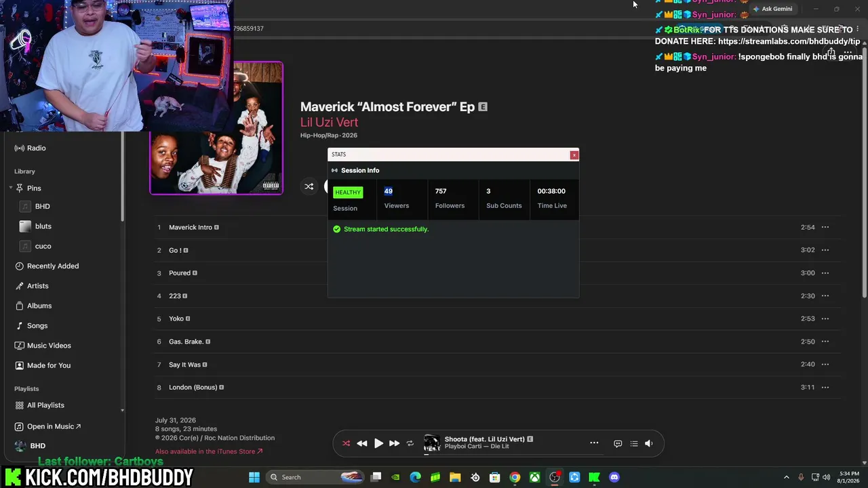Image resolution: width=868 pixels, height=488 pixels.
Task: Play track 2 Go !
Action: [x=498, y=250]
